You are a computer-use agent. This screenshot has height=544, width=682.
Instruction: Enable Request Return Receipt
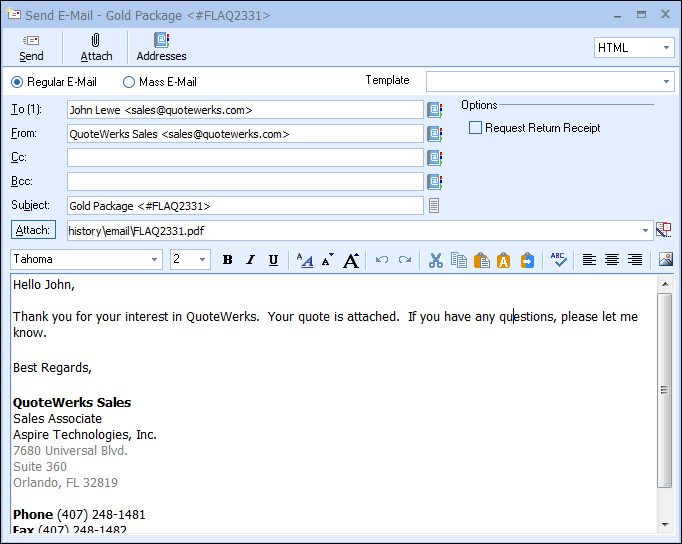476,128
